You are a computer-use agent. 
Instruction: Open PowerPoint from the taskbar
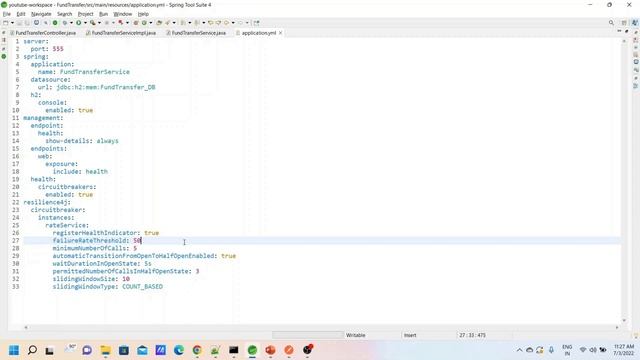(270, 350)
